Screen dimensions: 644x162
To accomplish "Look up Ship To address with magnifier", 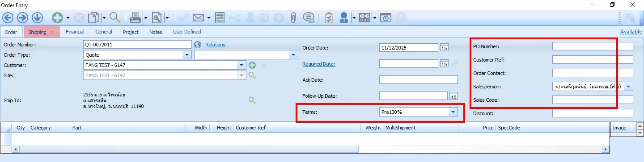I will [x=252, y=100].
